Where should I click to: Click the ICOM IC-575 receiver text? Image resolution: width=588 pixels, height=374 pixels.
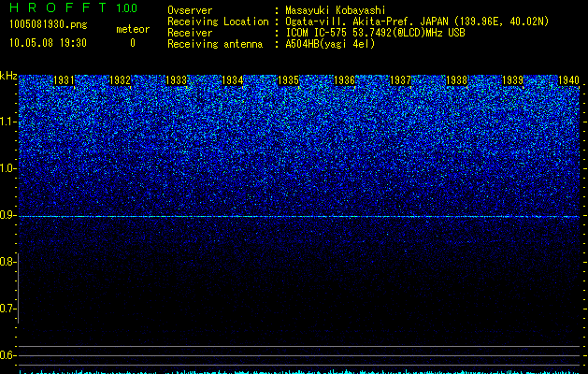click(x=375, y=33)
